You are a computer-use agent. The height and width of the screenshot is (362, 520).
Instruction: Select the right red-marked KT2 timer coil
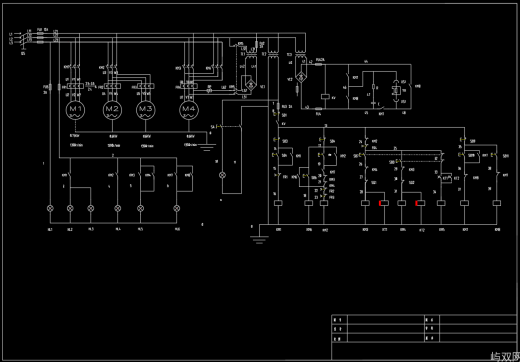421,203
